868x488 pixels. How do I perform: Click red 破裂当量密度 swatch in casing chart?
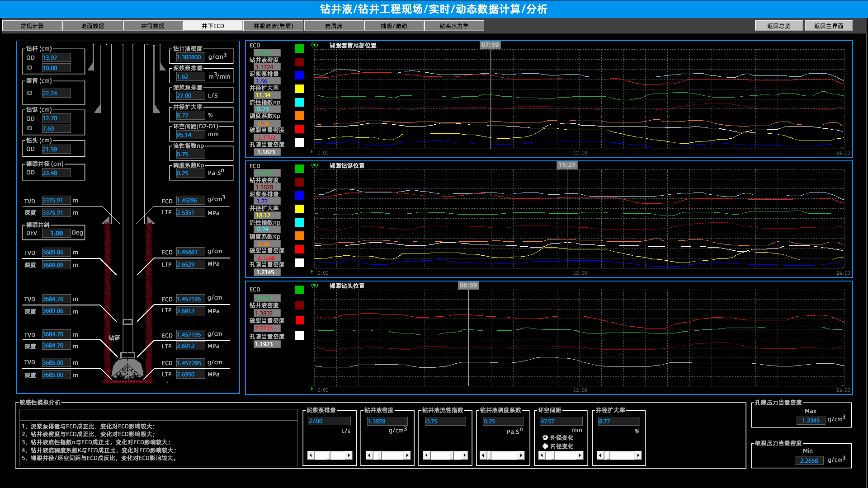click(x=299, y=129)
